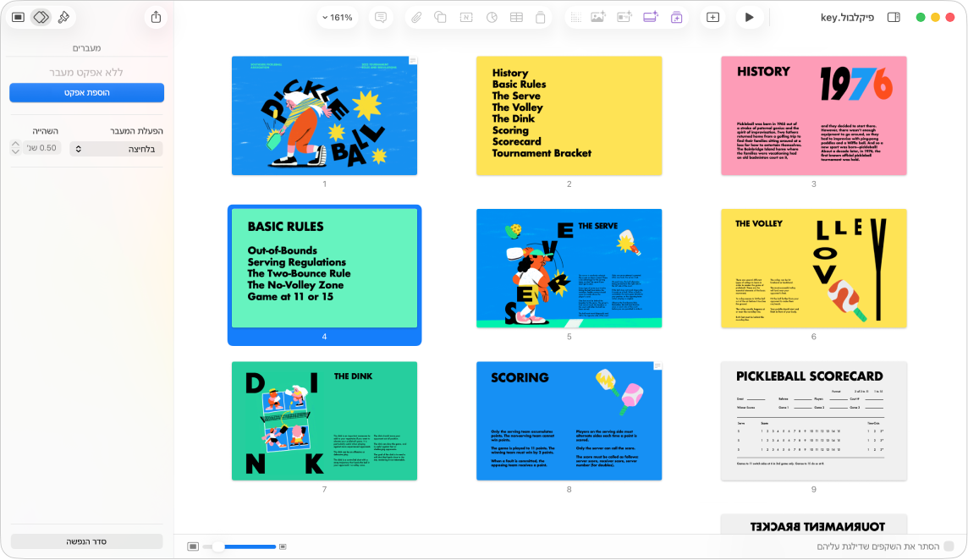Image resolution: width=968 pixels, height=560 pixels.
Task: Click the delay stepper arrows
Action: click(x=15, y=148)
